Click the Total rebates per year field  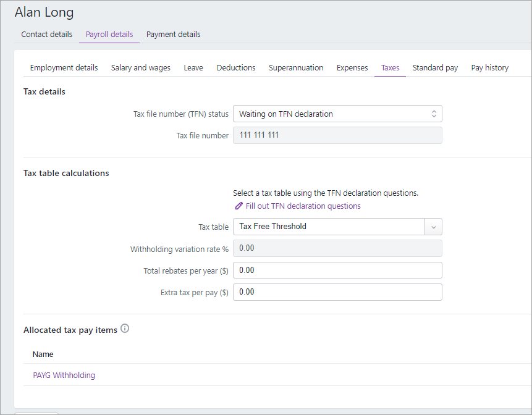tap(337, 270)
